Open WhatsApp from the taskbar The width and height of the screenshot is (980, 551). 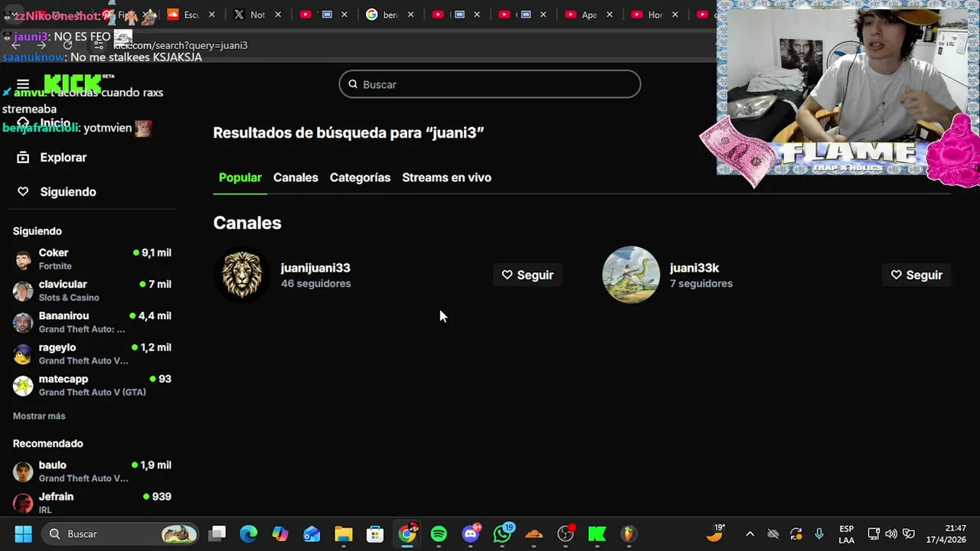(503, 533)
